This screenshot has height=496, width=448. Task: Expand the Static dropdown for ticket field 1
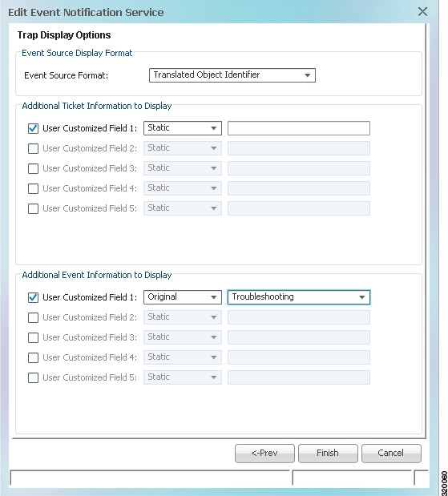point(183,128)
